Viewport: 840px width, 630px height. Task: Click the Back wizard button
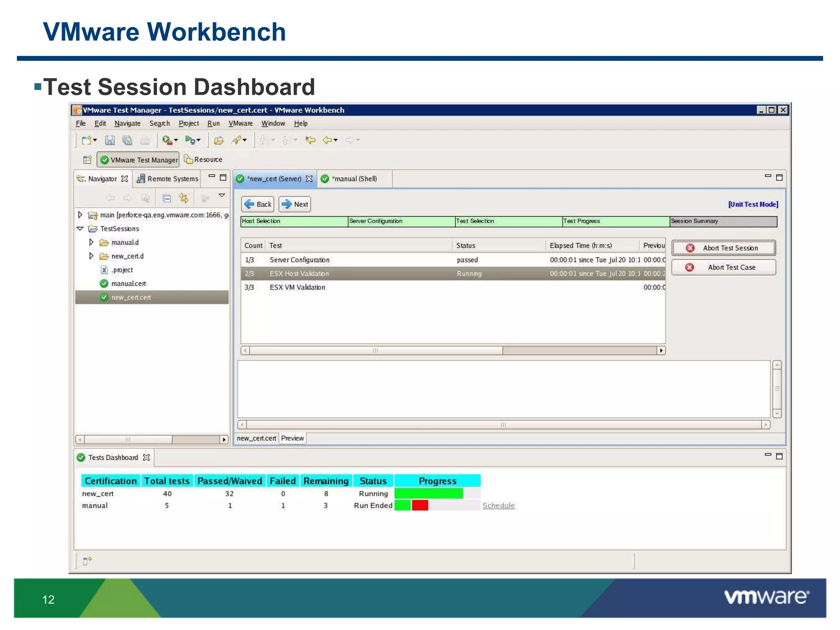point(258,204)
